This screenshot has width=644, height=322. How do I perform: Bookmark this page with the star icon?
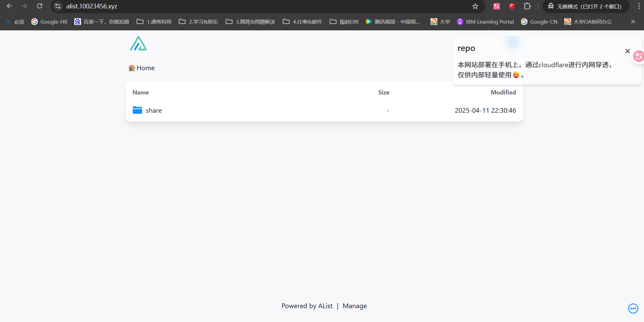pos(475,6)
